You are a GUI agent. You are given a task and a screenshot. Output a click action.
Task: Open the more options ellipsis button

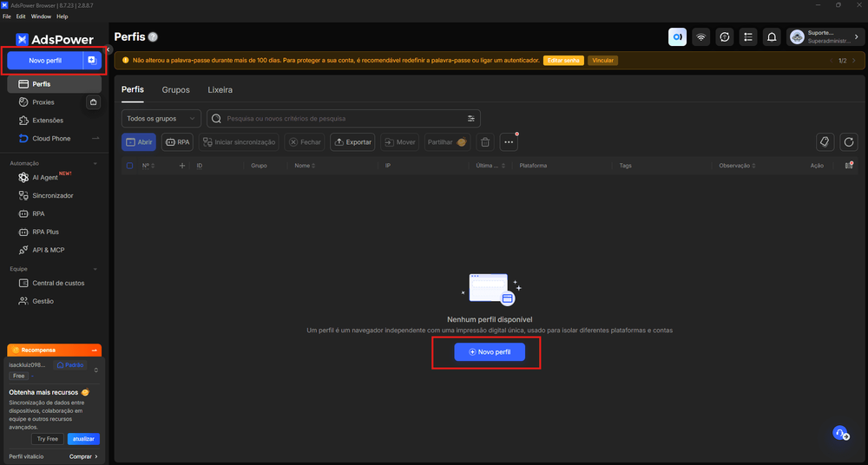point(509,142)
